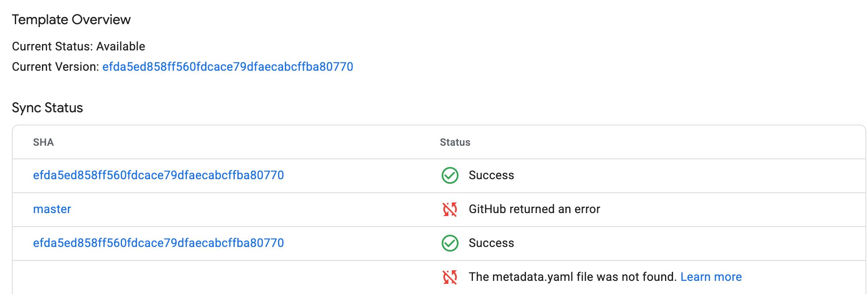Screen dimensions: 868x294
Task: Click the sync failed icon for metadata.yaml error
Action: (x=450, y=277)
